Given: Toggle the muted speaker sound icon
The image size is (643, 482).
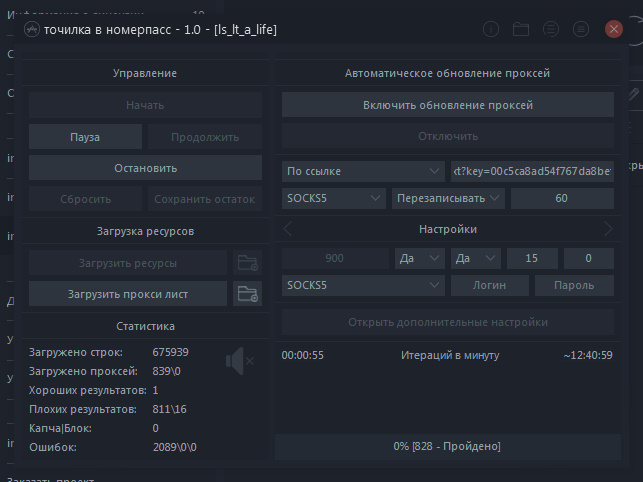Looking at the screenshot, I should tap(238, 360).
